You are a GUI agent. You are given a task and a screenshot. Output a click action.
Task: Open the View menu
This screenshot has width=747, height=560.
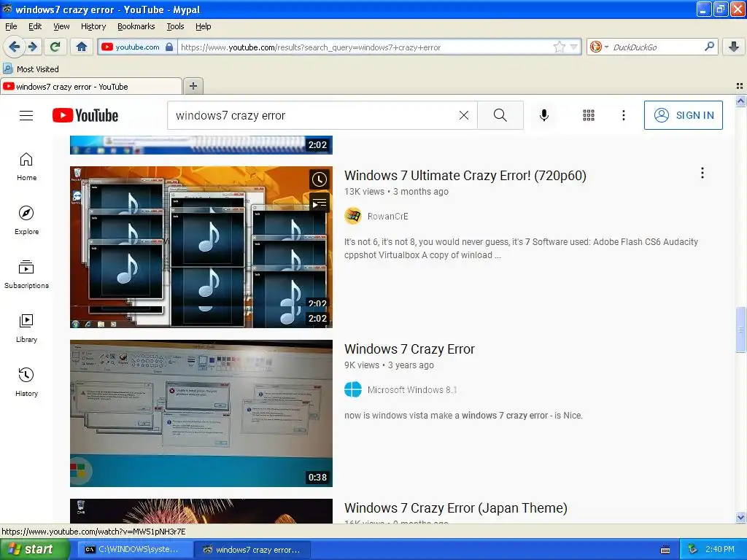coord(61,26)
